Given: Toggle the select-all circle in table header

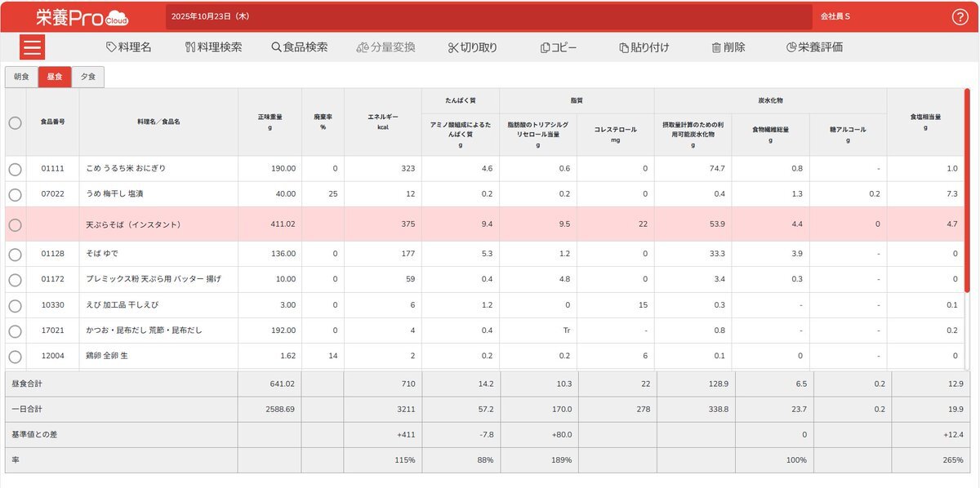Looking at the screenshot, I should coord(15,122).
